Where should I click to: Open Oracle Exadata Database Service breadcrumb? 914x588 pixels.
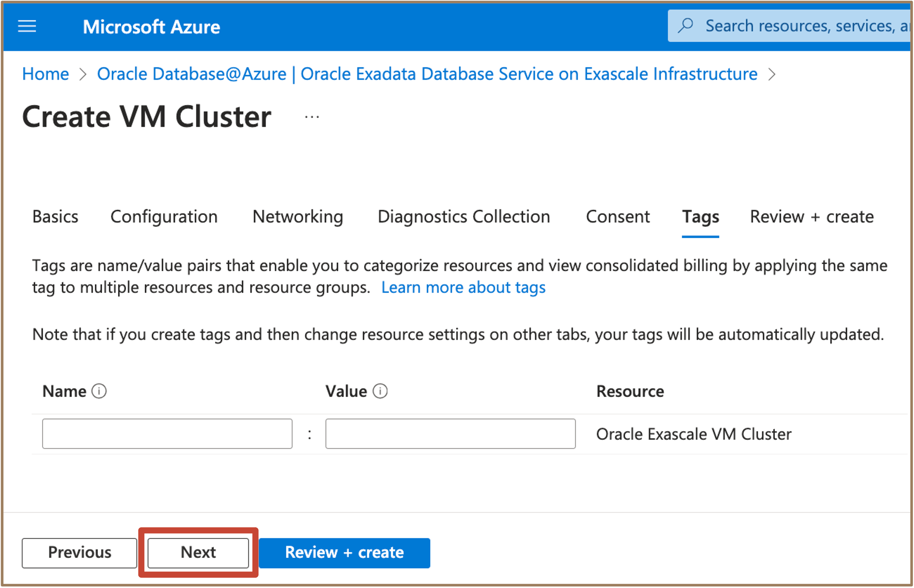click(x=427, y=74)
